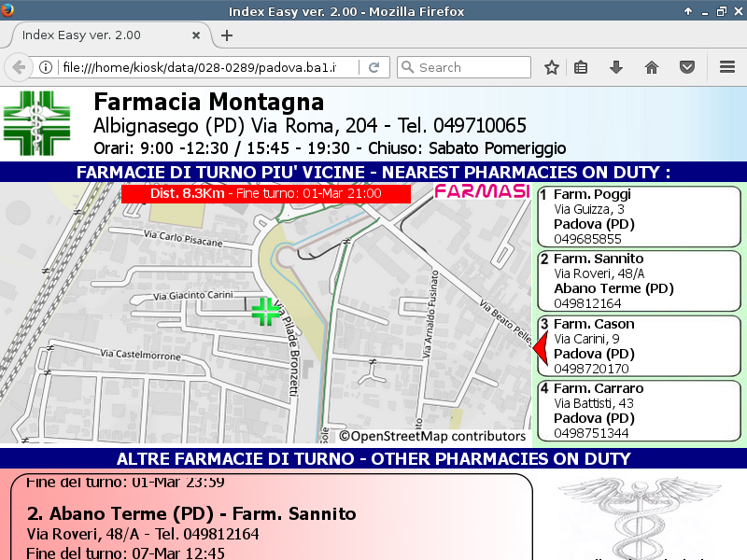Show bookmarks list icon in toolbar
The height and width of the screenshot is (560, 747).
click(x=581, y=67)
